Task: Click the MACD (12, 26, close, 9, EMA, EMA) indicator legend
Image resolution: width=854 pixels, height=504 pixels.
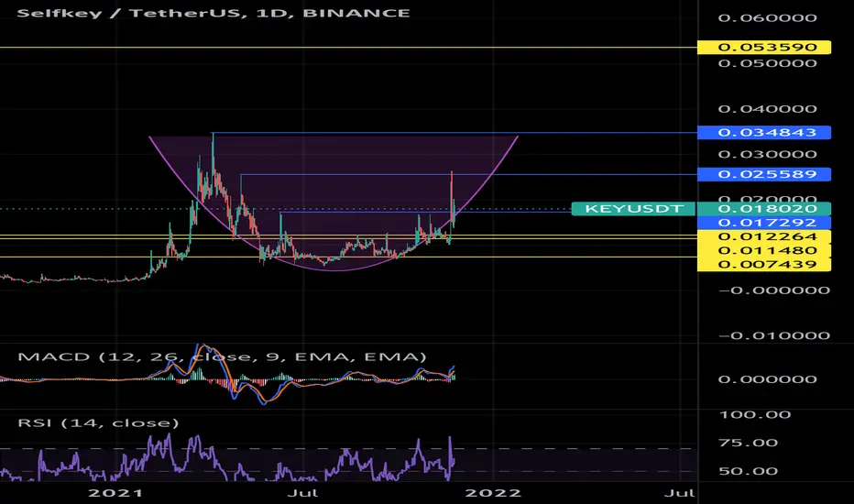Action: (223, 356)
